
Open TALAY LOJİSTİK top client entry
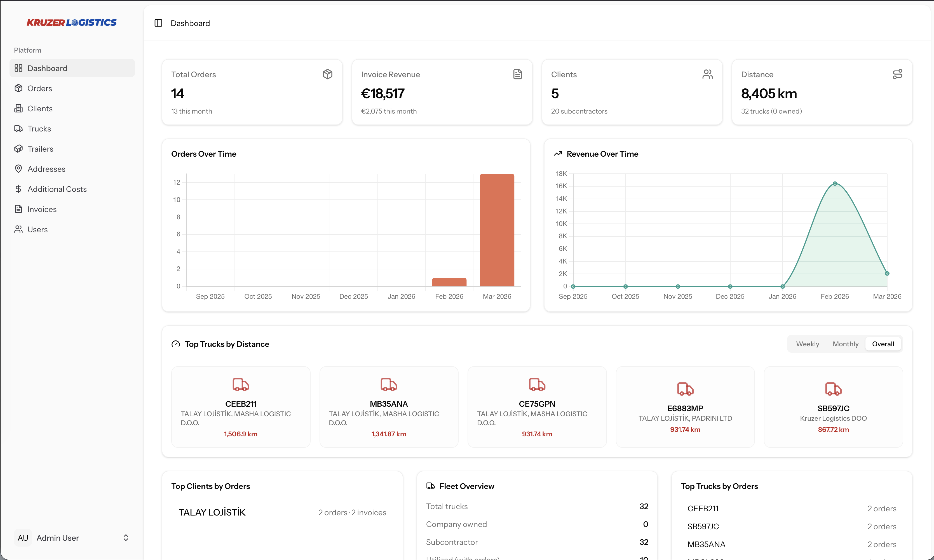(x=212, y=512)
